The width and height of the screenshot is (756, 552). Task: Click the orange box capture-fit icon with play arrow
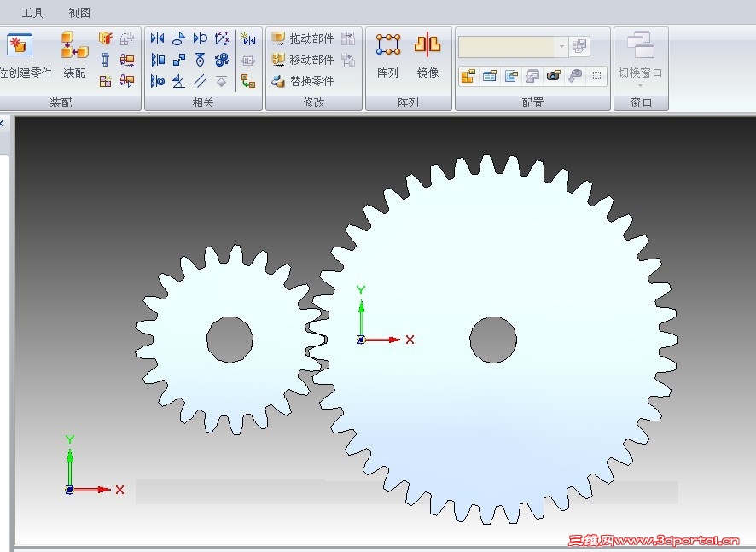[127, 80]
